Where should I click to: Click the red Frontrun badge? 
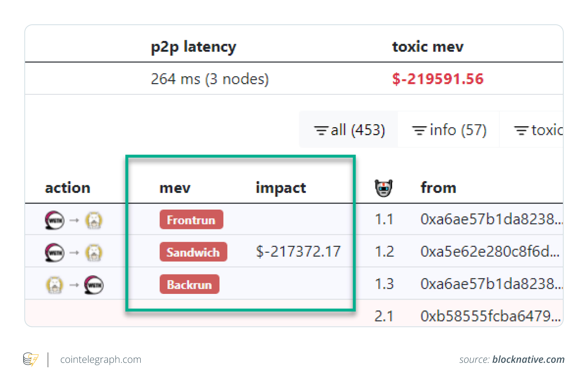click(191, 220)
